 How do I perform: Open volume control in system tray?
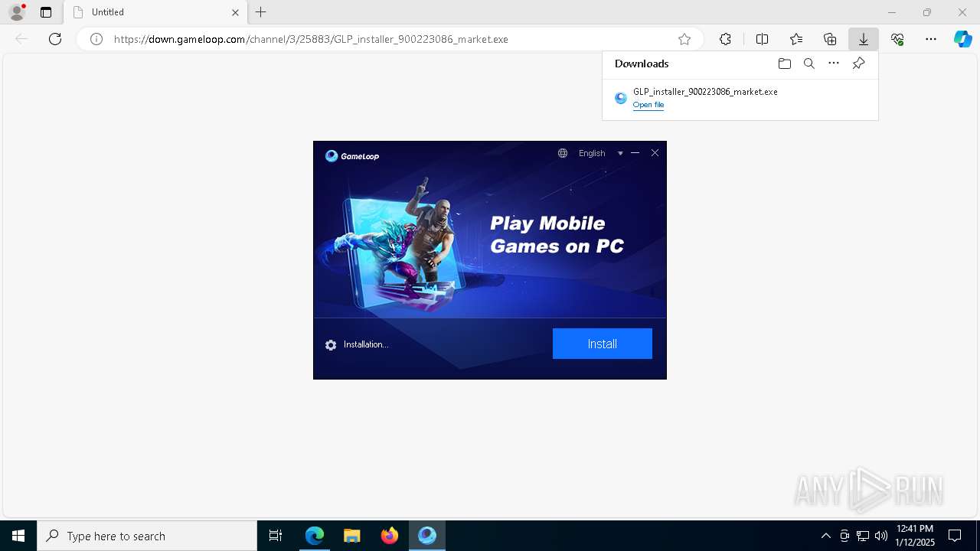(881, 536)
